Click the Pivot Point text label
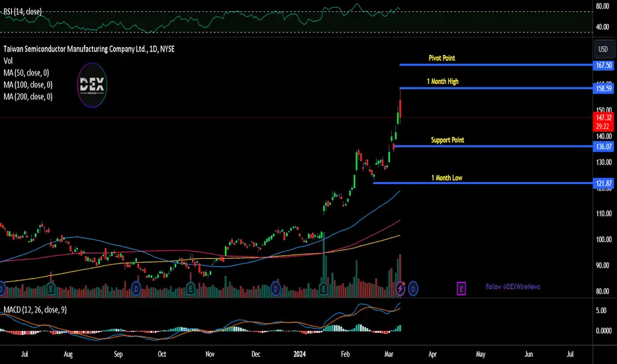 click(x=442, y=58)
